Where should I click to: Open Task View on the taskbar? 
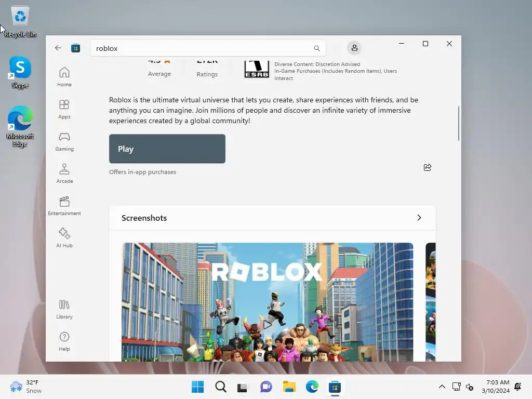tap(243, 387)
